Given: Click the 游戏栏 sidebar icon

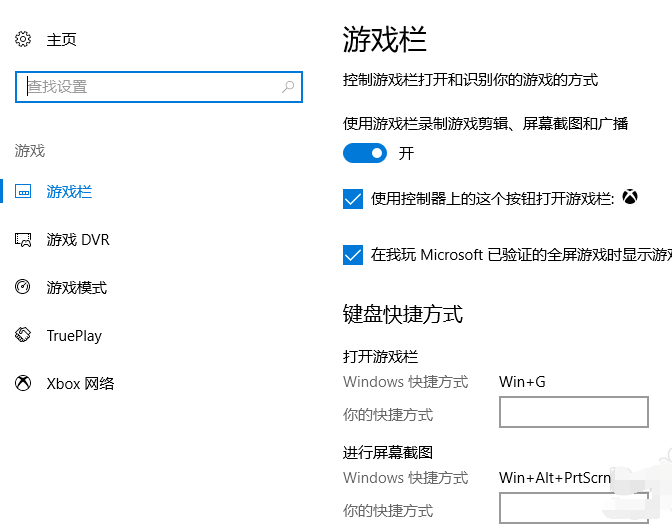Looking at the screenshot, I should [x=23, y=191].
